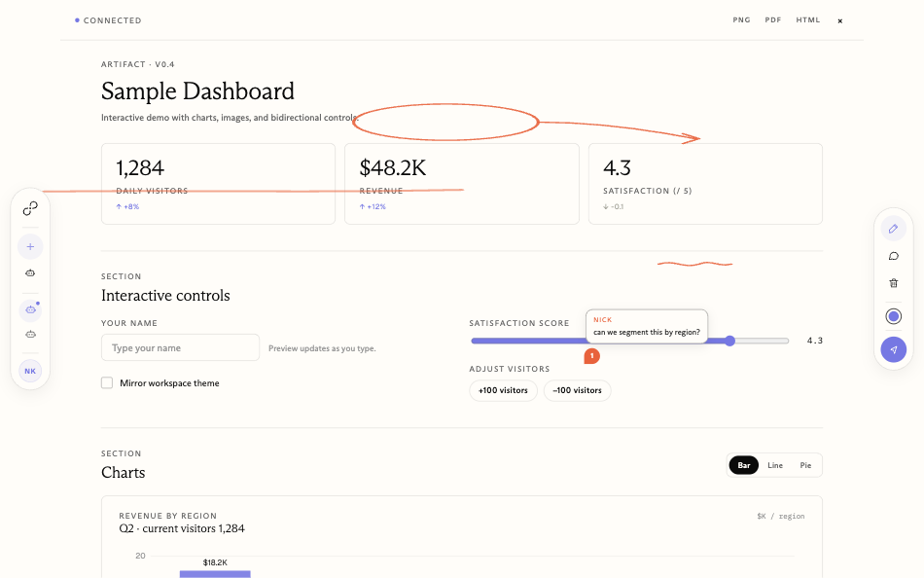Screen dimensions: 924x578
Task: Select the robot icon just above NK avatar
Action: [30, 335]
